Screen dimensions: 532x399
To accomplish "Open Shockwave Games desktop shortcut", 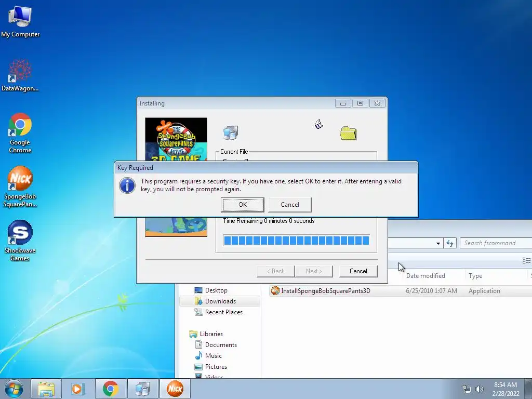I will 20,241.
